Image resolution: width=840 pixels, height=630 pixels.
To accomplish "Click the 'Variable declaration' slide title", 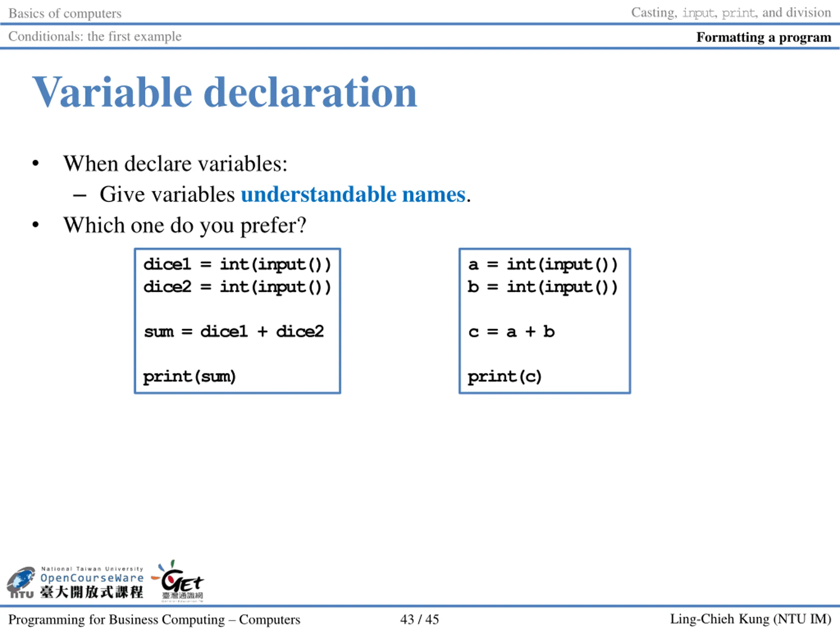I will point(225,92).
